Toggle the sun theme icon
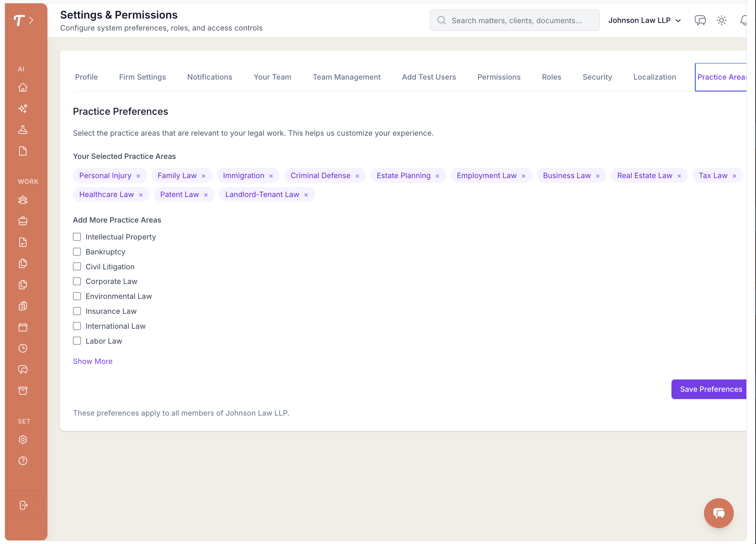This screenshot has height=544, width=756. click(x=721, y=20)
